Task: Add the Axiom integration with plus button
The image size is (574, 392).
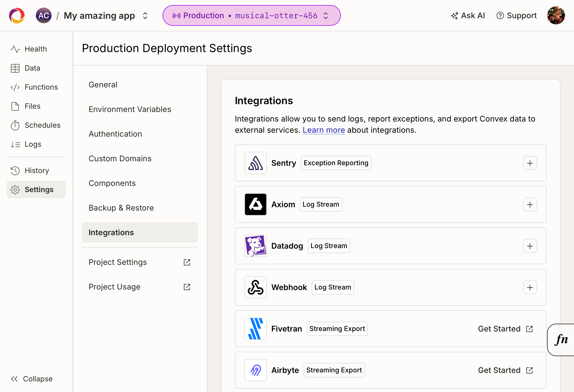Action: [530, 204]
